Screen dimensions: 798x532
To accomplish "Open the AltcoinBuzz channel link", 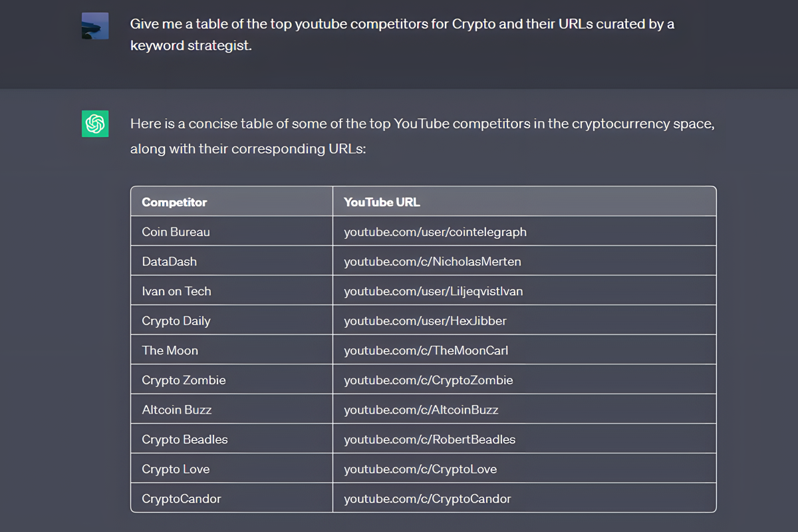I will click(x=421, y=410).
